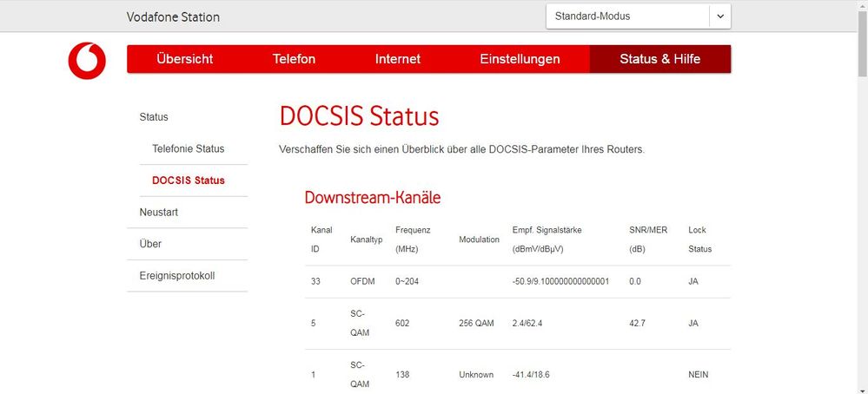Click the 138 frequency cell
The width and height of the screenshot is (868, 394).
[x=402, y=375]
